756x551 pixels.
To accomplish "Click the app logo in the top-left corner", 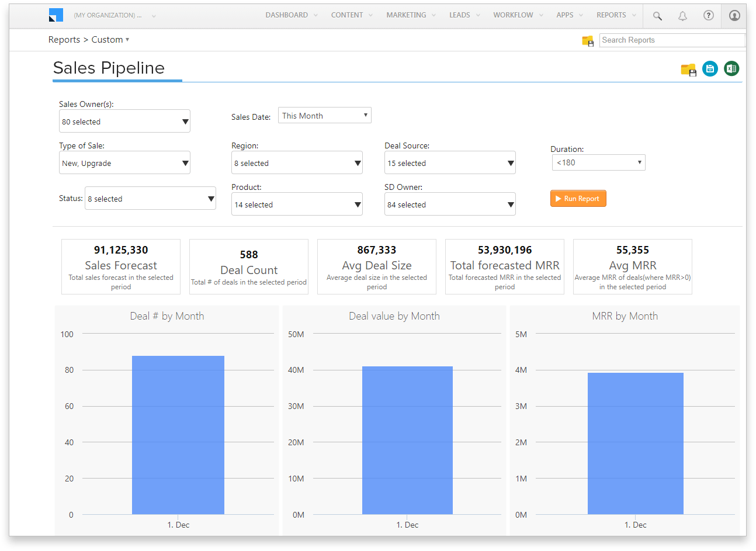I will tap(56, 15).
